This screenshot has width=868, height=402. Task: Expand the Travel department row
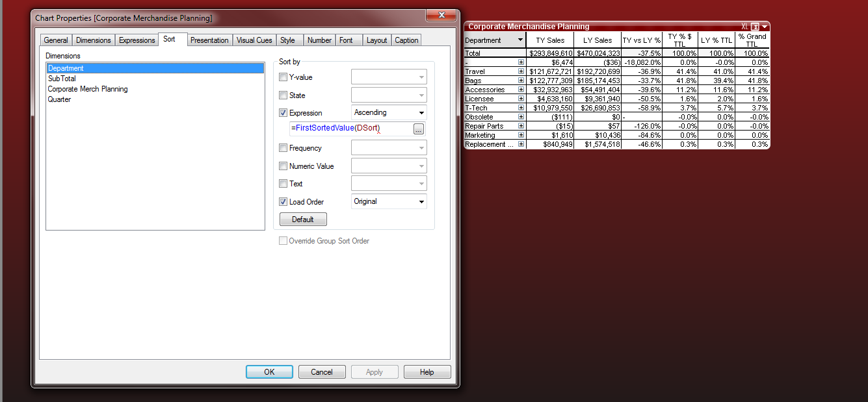(x=521, y=71)
